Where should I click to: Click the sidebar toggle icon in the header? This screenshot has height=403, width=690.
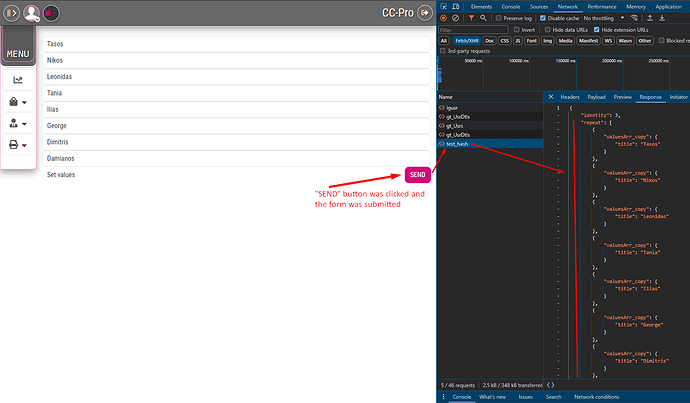(x=11, y=13)
